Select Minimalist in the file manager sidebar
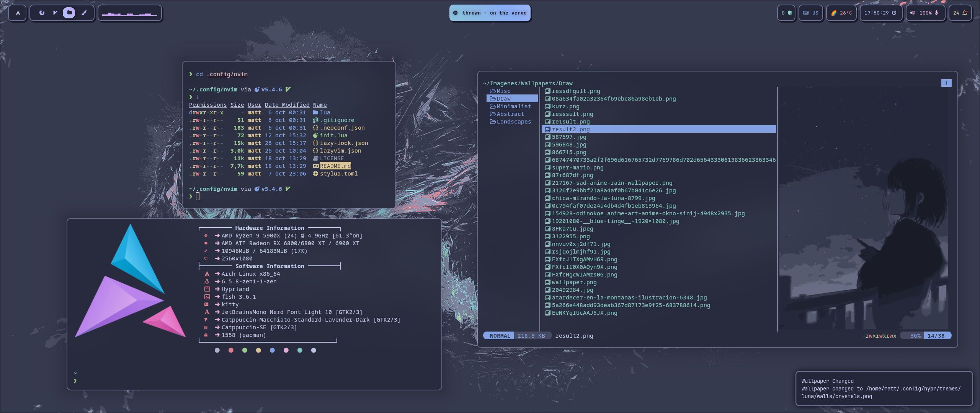 pos(512,106)
